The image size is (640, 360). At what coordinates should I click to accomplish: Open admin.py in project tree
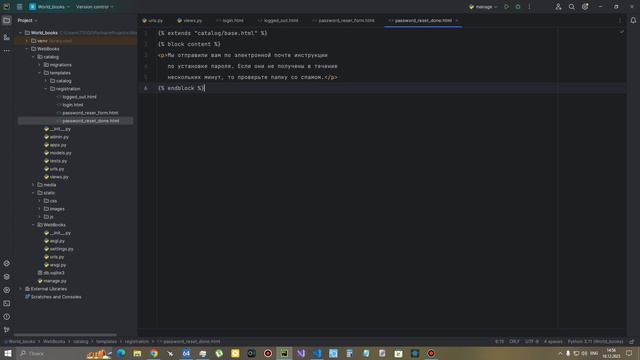tap(59, 137)
